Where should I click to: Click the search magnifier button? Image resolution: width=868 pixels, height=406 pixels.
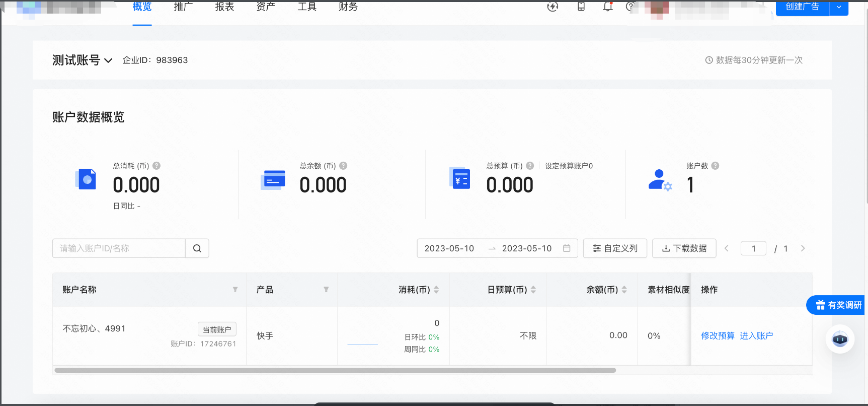(x=197, y=248)
